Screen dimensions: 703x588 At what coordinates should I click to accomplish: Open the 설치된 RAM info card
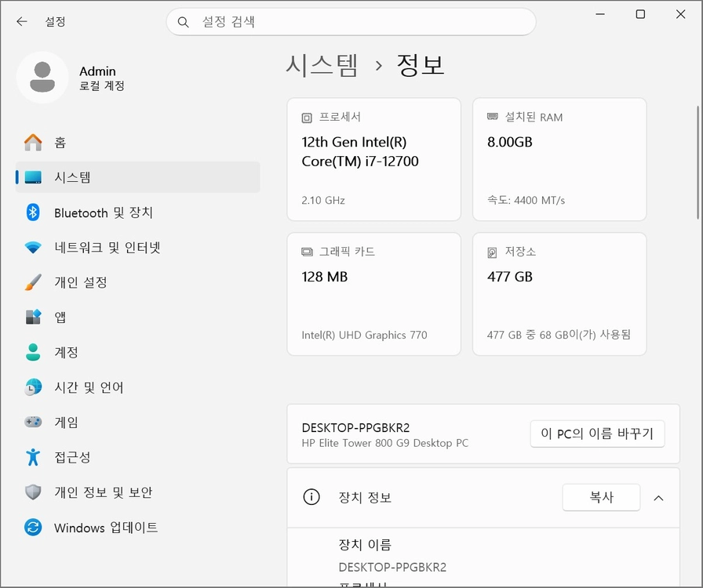(559, 159)
